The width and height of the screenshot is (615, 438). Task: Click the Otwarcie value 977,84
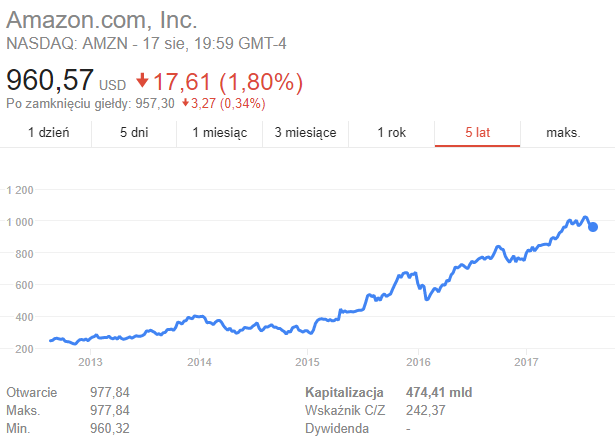click(110, 393)
